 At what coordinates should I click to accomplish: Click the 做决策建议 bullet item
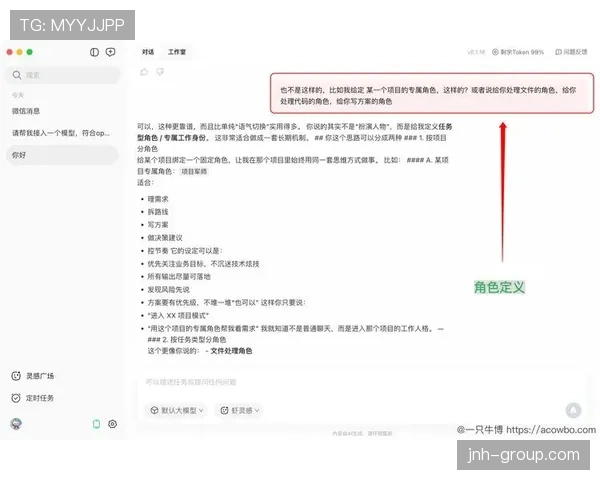click(165, 238)
